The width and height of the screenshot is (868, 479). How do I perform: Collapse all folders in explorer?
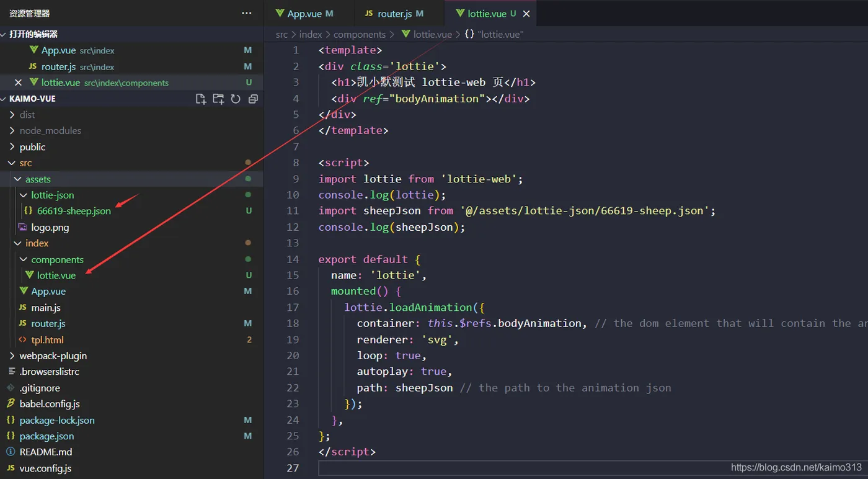[253, 99]
